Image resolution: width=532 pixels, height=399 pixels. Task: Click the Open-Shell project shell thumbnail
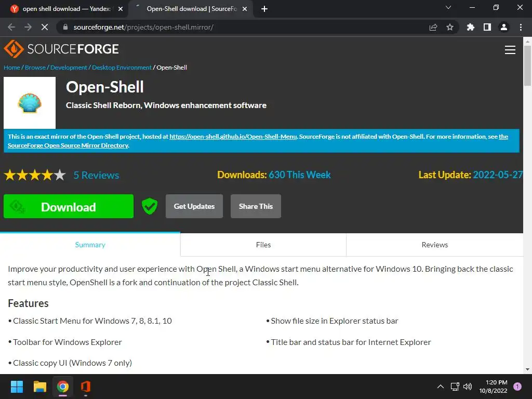click(30, 103)
